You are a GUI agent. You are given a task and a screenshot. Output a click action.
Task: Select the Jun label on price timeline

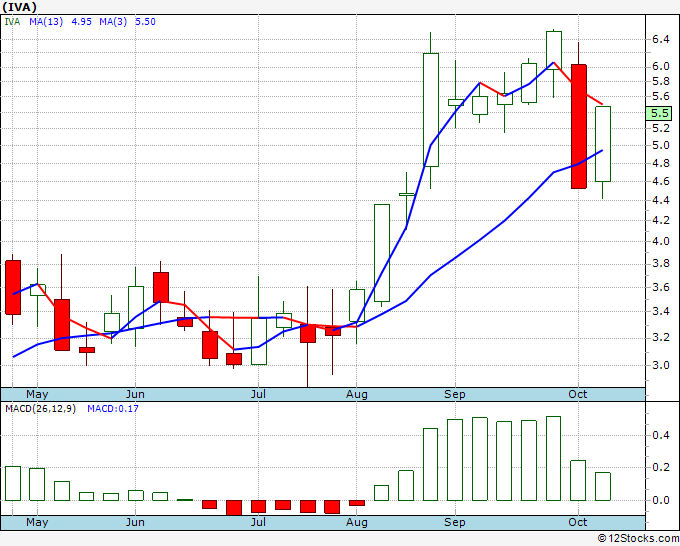tap(135, 395)
